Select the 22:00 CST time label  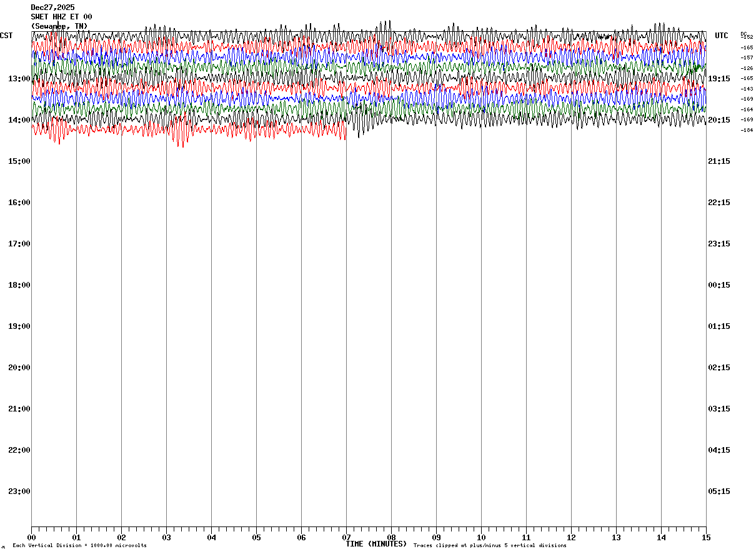pos(19,450)
